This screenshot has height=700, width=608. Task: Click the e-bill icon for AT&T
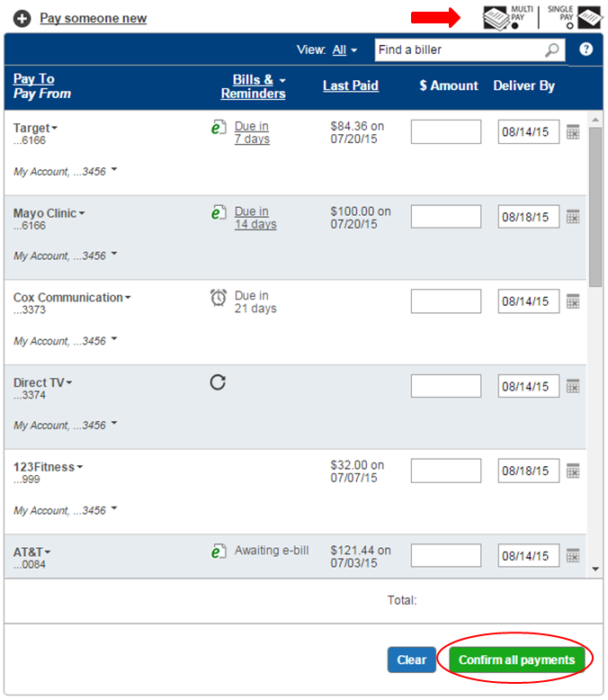219,552
